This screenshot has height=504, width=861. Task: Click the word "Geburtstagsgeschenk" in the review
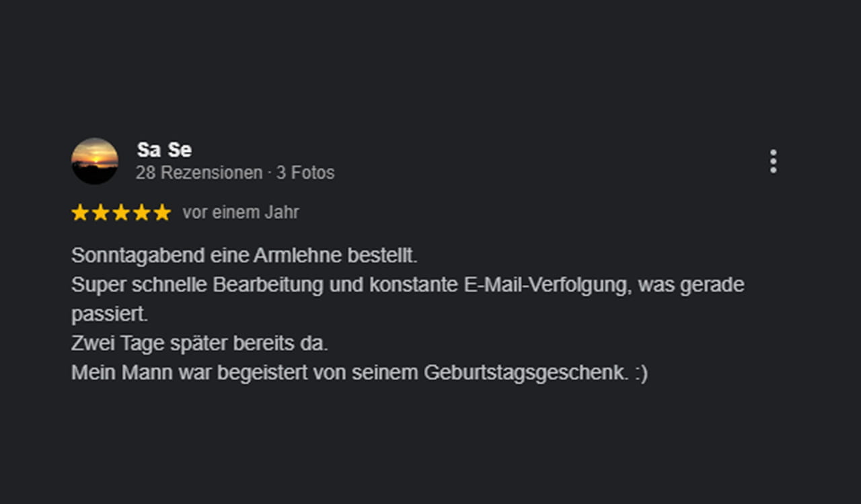525,372
